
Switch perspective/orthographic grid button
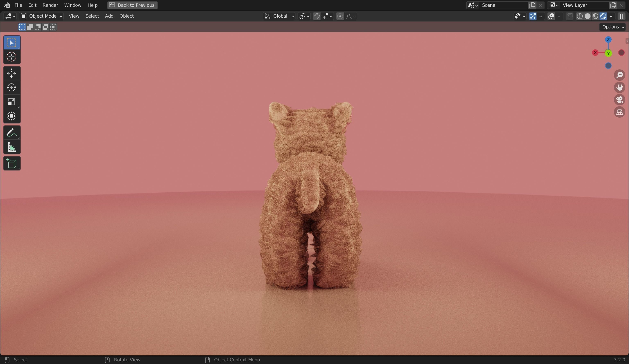[x=620, y=112]
